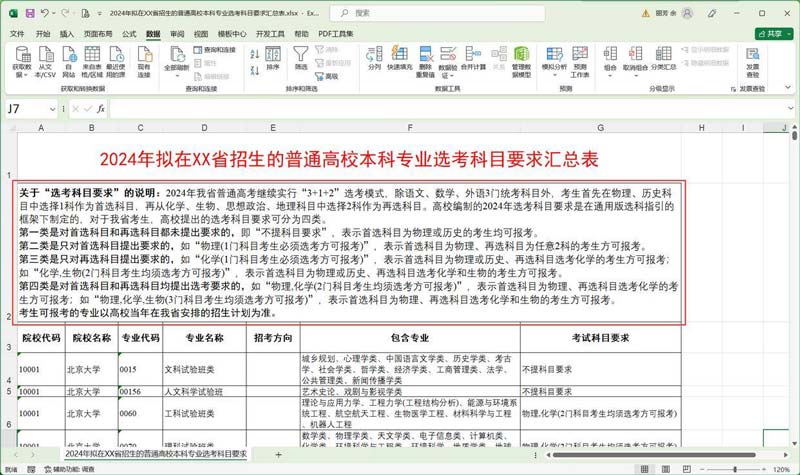Screen dimensions: 800x475
Task: Open the PDF工具集 tab
Action: (335, 34)
